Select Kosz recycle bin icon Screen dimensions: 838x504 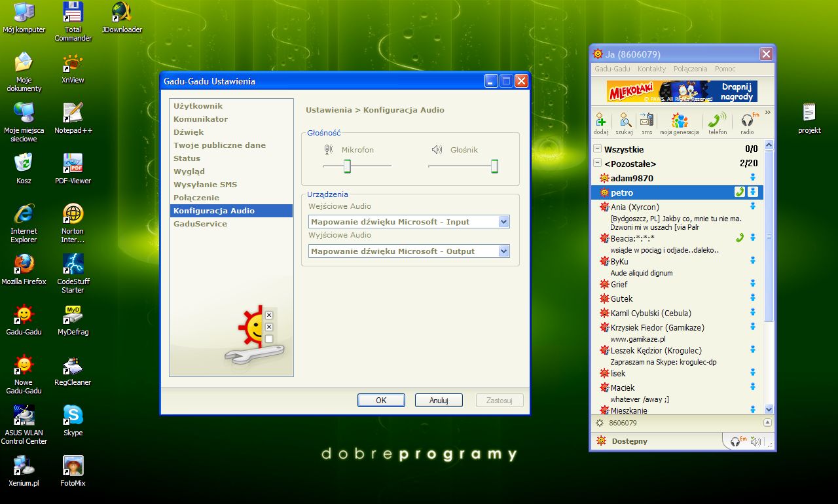pyautogui.click(x=24, y=169)
